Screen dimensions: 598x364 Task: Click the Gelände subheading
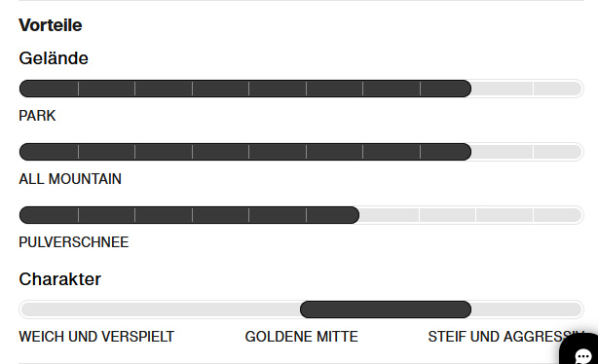(x=54, y=58)
